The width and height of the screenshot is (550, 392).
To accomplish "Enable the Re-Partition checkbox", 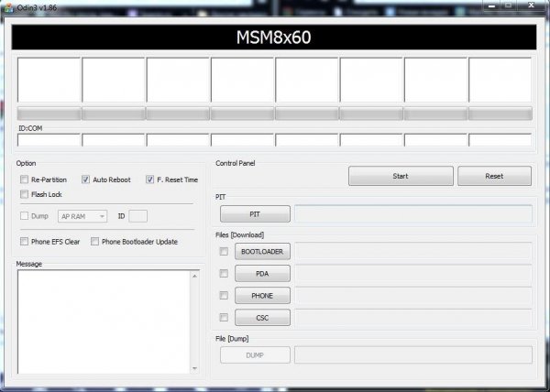I will pyautogui.click(x=24, y=180).
